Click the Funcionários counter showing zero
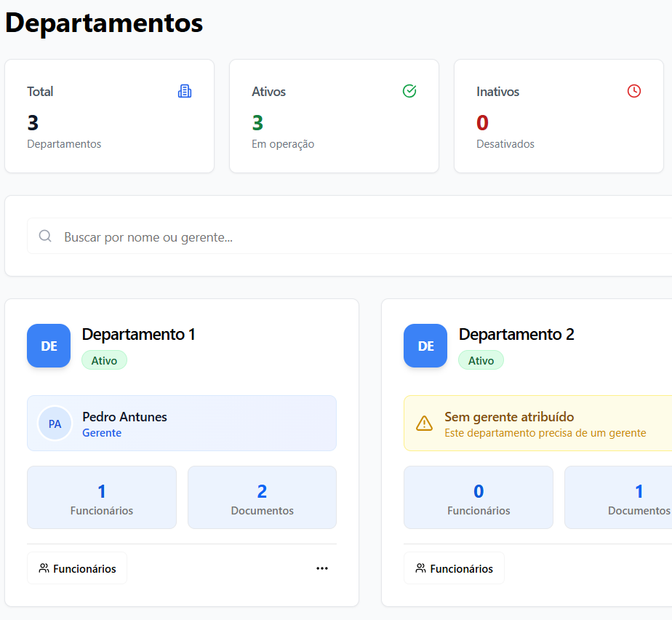Viewport: 672px width, 620px height. click(x=478, y=498)
